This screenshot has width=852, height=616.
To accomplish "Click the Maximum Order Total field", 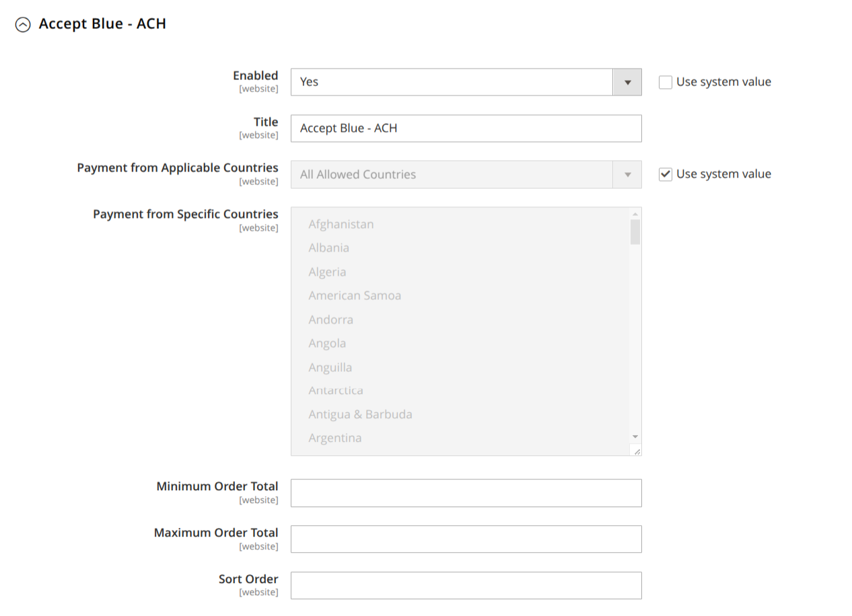I will pos(465,539).
